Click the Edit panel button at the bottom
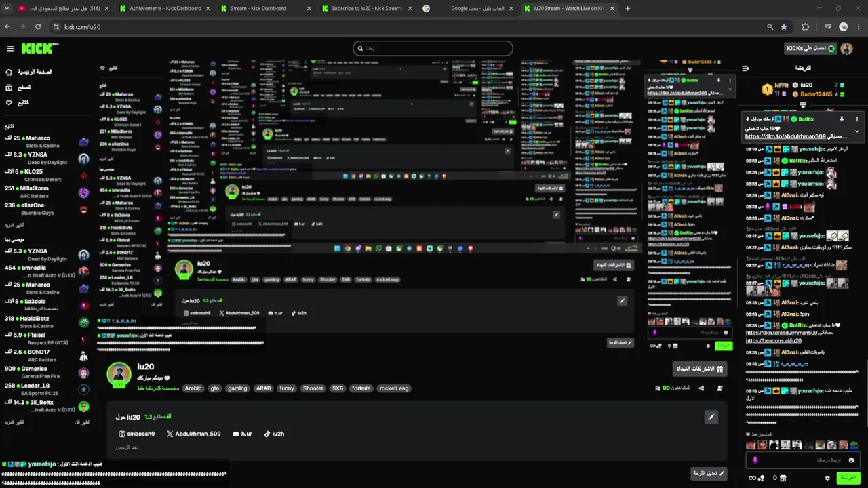 [x=709, y=474]
